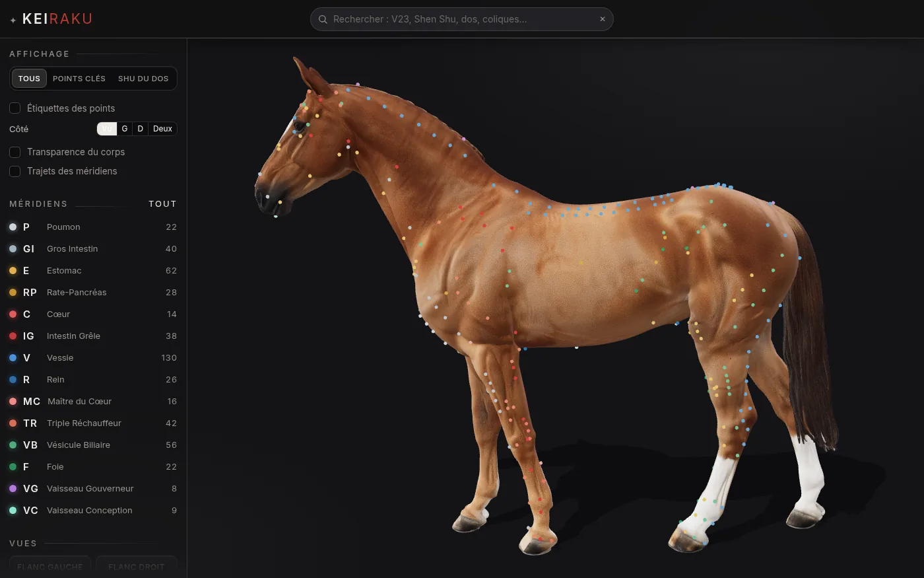Click the Maître du Cœur color dot
The image size is (924, 578).
click(13, 402)
